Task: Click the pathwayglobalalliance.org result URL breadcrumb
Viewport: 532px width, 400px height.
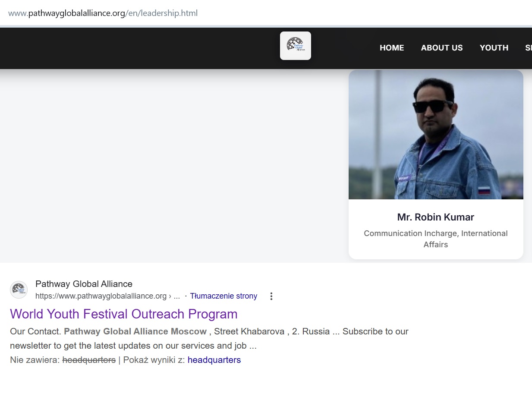Action: tap(107, 296)
